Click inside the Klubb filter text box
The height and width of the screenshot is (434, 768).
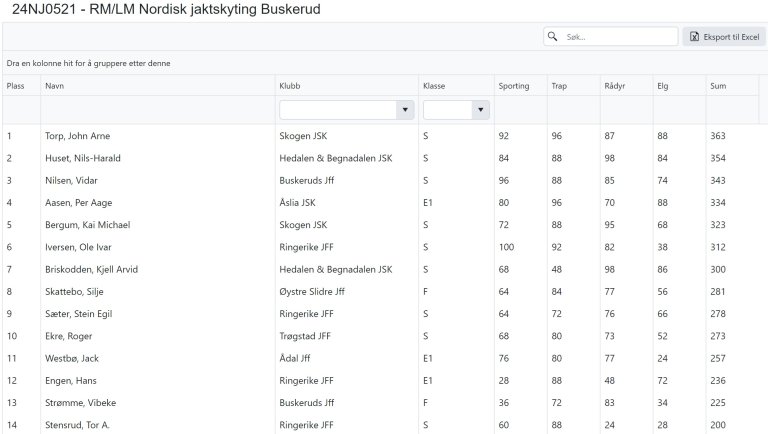(337, 110)
